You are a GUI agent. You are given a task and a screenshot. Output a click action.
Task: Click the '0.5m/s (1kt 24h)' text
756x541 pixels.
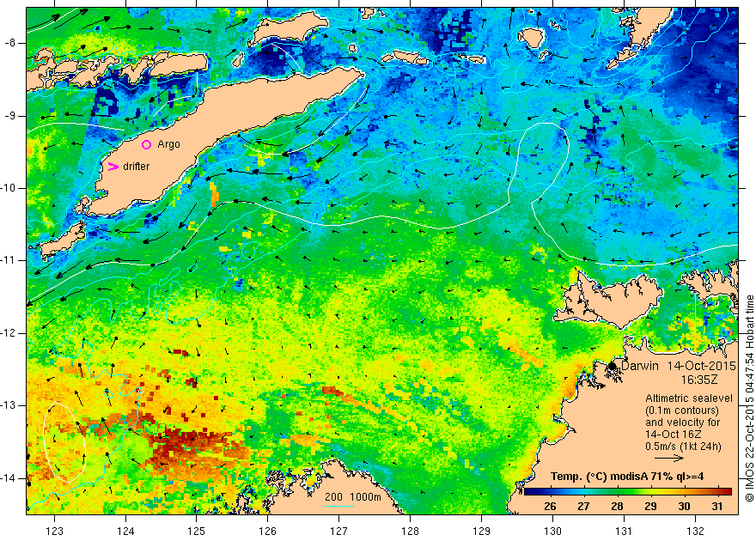point(683,447)
